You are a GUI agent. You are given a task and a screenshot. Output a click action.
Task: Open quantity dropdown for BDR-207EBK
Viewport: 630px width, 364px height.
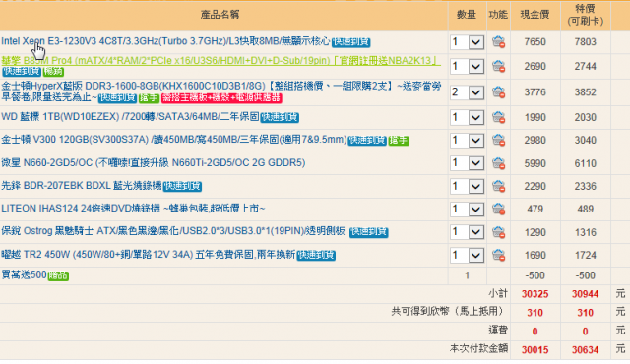[467, 186]
